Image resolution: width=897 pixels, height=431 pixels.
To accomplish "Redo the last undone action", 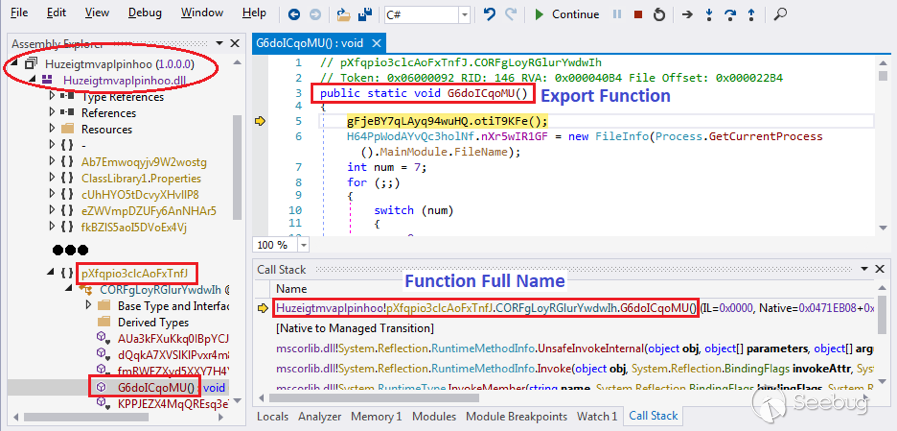I will pyautogui.click(x=511, y=14).
